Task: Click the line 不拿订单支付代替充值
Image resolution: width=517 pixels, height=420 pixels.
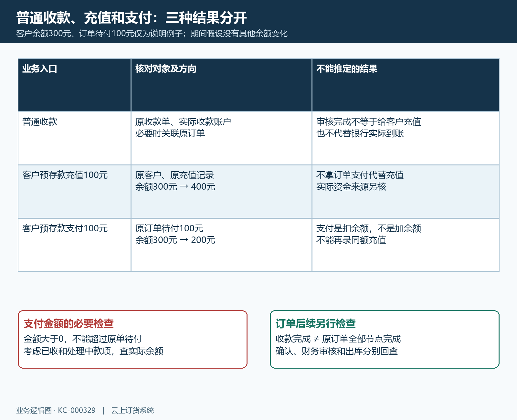Action: coord(360,175)
